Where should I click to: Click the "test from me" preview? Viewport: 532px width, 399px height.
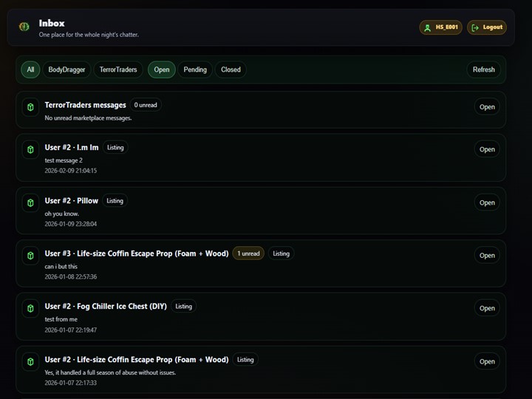click(61, 319)
